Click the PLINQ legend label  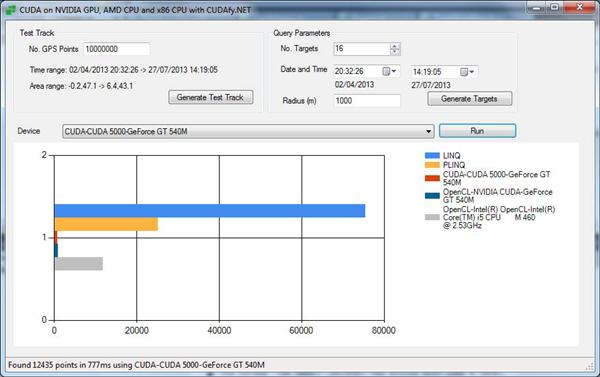pyautogui.click(x=454, y=165)
